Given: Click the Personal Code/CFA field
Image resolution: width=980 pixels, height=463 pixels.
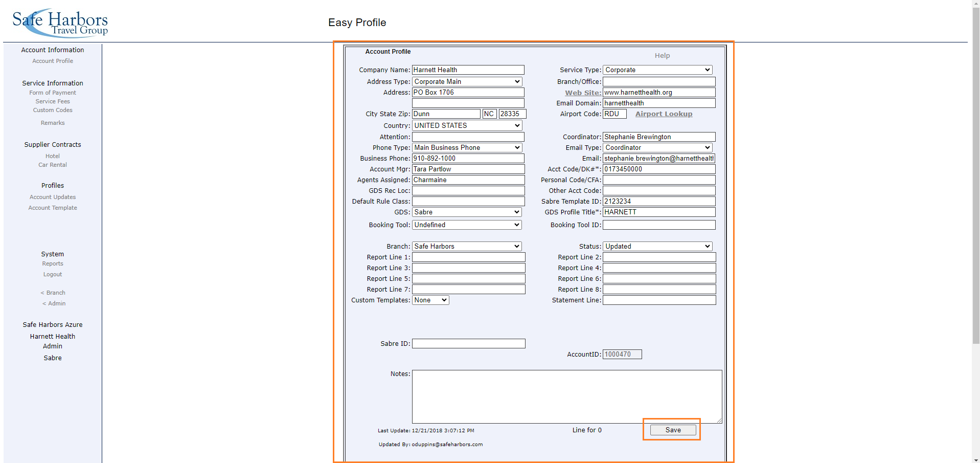Looking at the screenshot, I should (659, 180).
